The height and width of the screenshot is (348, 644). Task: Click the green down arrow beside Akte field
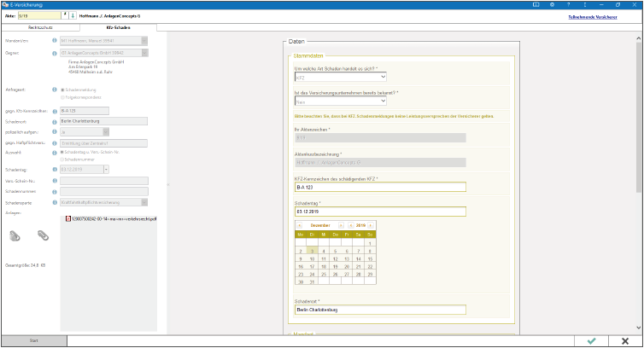tap(73, 15)
